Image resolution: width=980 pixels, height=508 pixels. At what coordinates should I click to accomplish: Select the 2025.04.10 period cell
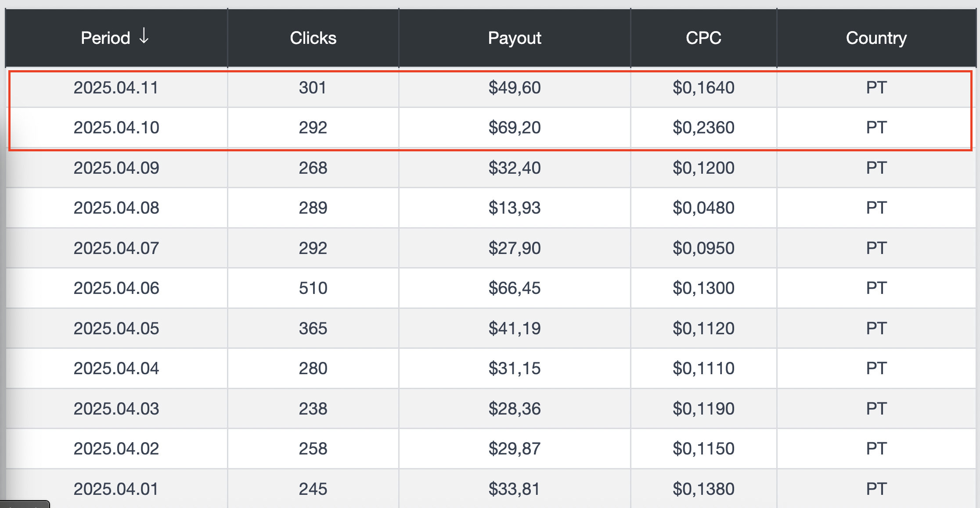click(116, 128)
